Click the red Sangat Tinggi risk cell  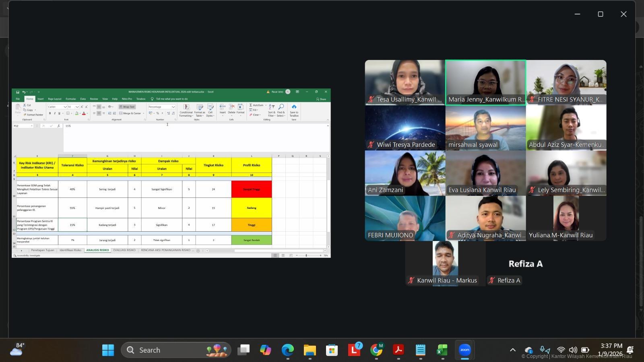[x=252, y=189]
